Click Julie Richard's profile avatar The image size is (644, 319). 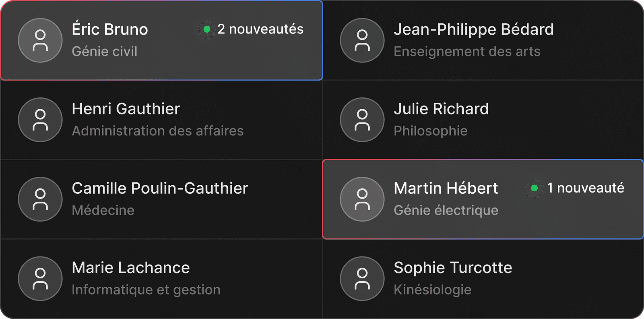(362, 120)
